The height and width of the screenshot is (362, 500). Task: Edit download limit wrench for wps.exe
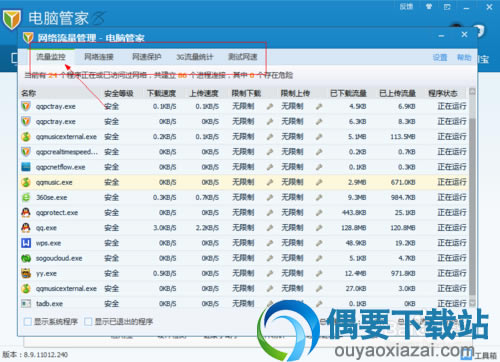pyautogui.click(x=270, y=243)
